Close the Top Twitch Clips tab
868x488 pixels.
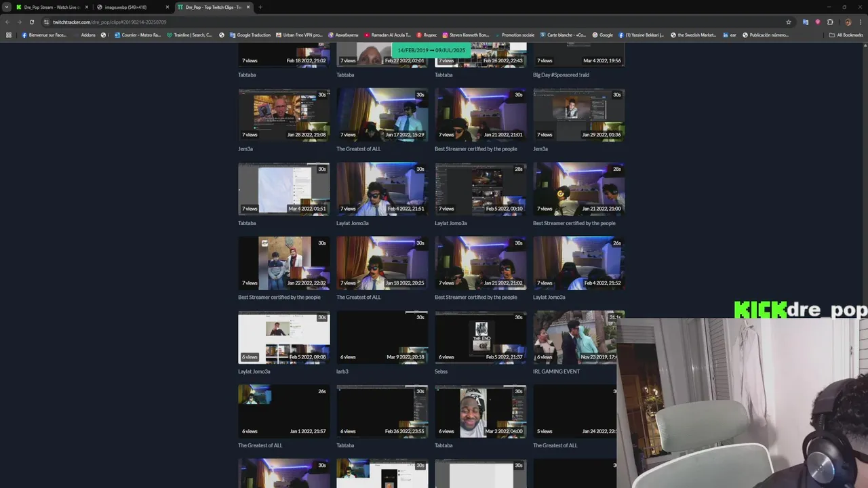(248, 7)
